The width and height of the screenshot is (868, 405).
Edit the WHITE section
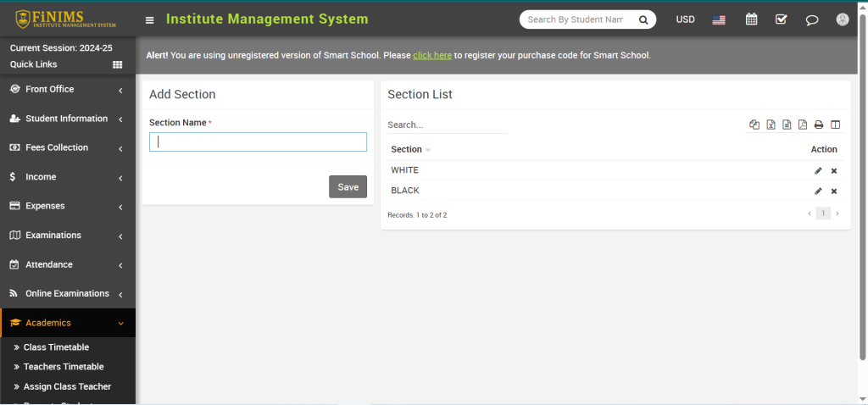tap(818, 170)
